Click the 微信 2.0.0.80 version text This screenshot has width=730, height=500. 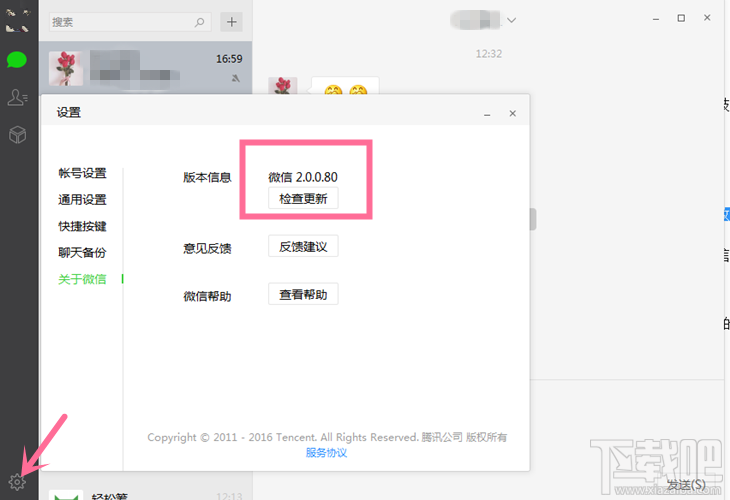(x=303, y=177)
